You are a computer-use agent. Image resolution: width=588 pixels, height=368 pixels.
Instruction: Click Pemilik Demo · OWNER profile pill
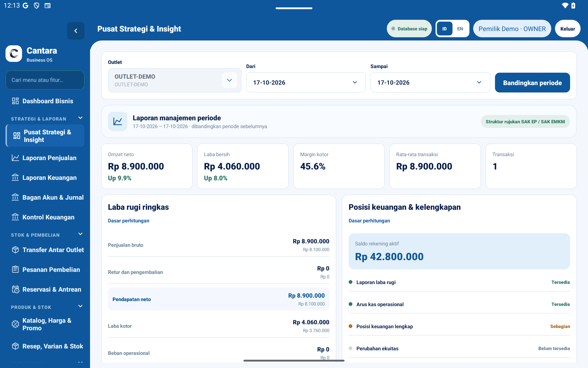click(512, 29)
